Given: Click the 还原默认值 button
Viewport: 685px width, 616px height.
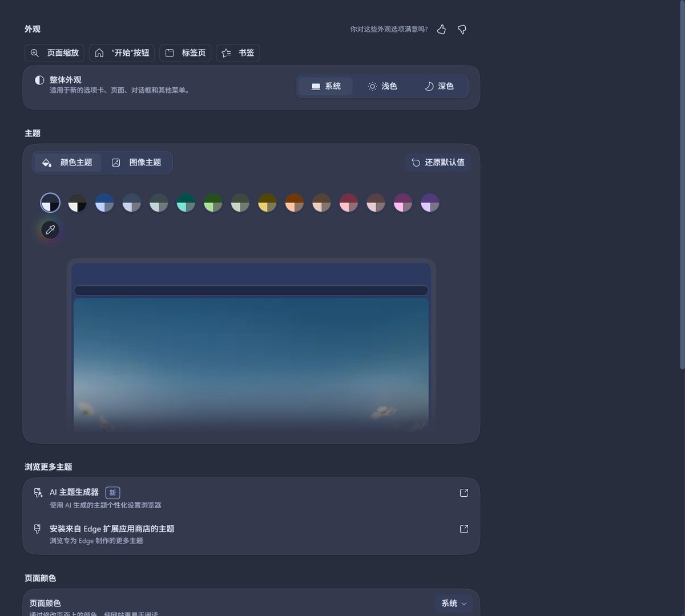Looking at the screenshot, I should 438,162.
